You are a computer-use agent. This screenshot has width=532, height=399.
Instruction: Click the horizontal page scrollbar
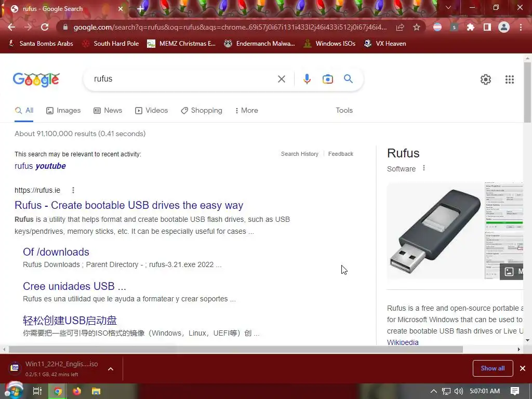point(236,349)
